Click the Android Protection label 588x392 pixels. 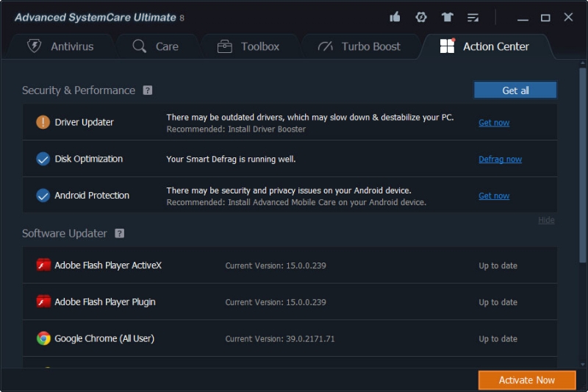pyautogui.click(x=92, y=196)
